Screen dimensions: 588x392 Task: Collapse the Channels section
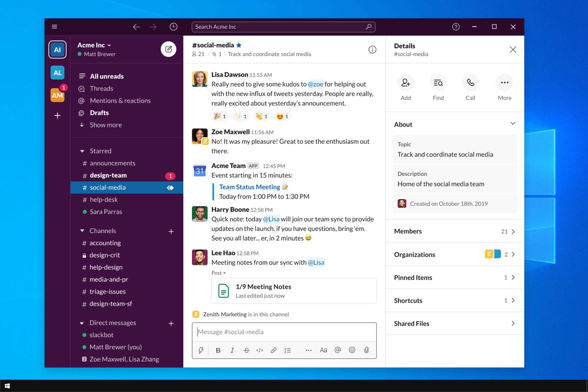point(82,231)
